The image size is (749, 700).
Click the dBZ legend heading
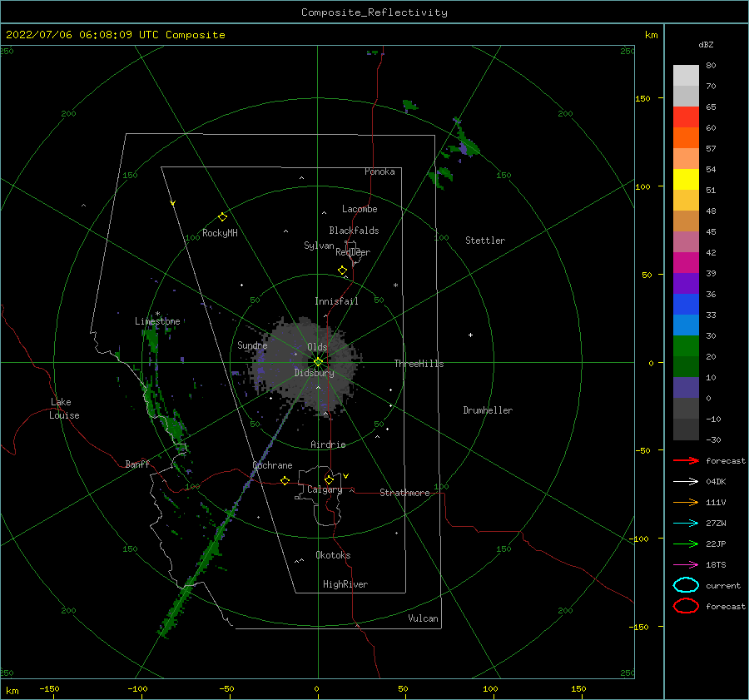[706, 44]
